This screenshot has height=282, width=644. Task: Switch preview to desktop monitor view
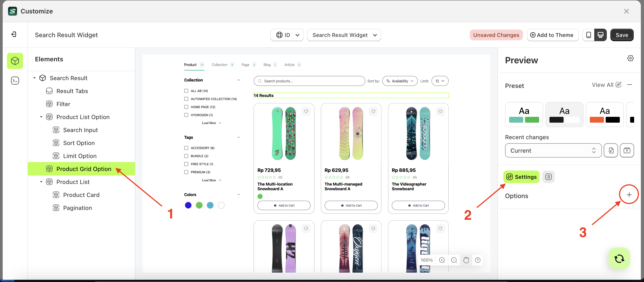pyautogui.click(x=601, y=35)
